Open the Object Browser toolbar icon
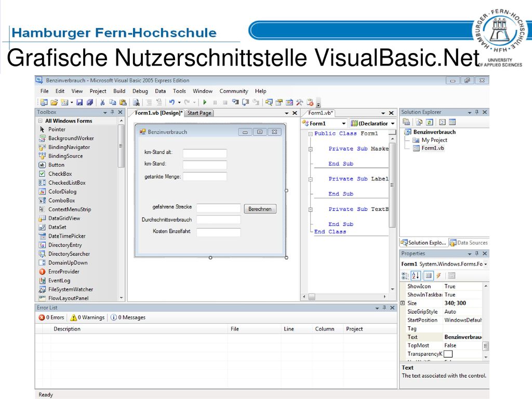 click(289, 102)
